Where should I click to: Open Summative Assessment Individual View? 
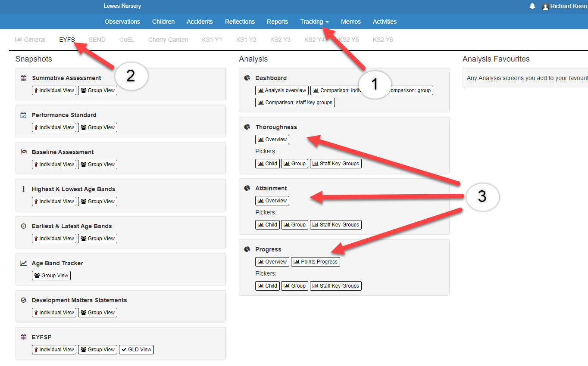coord(54,90)
